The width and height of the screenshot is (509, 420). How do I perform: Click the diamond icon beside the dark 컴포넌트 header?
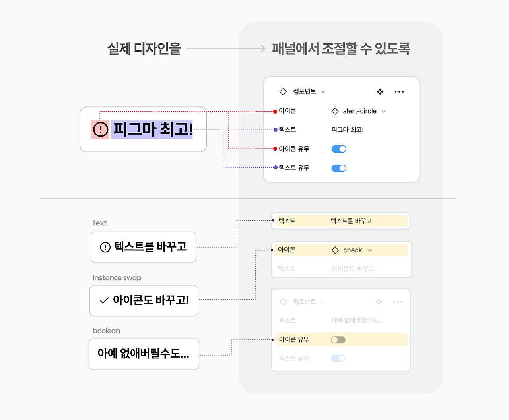pos(283,92)
